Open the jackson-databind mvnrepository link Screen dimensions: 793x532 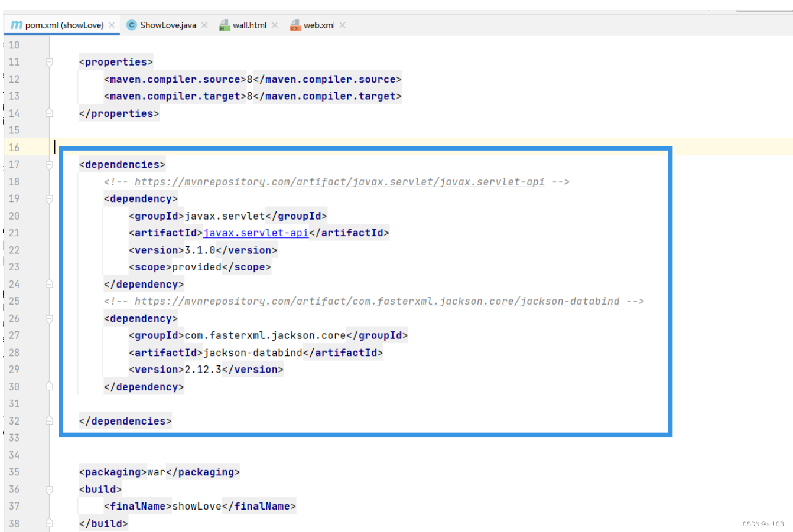coord(377,301)
